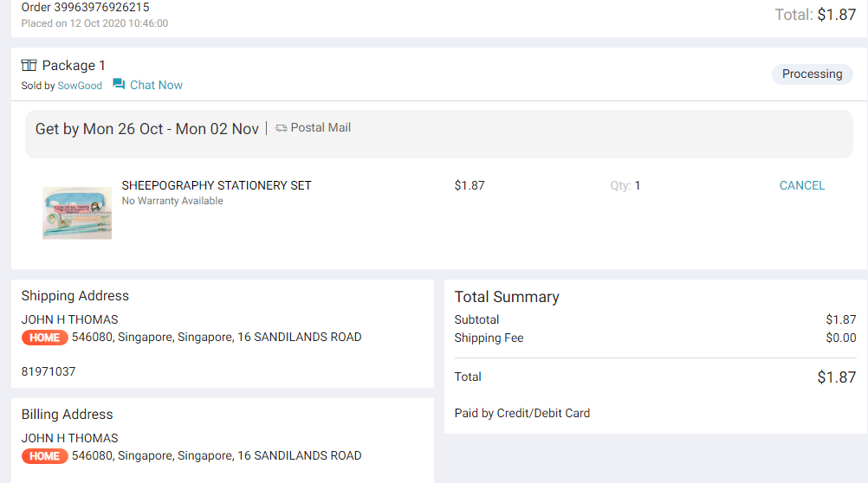Open the Chat Now link

point(156,85)
